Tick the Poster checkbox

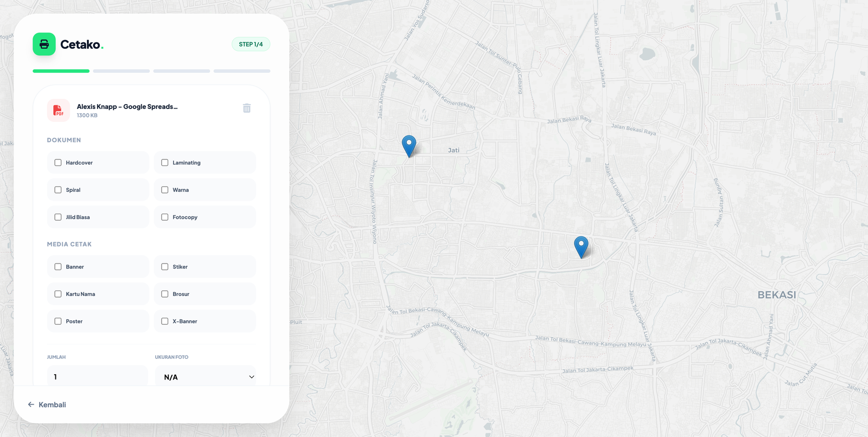coord(58,321)
